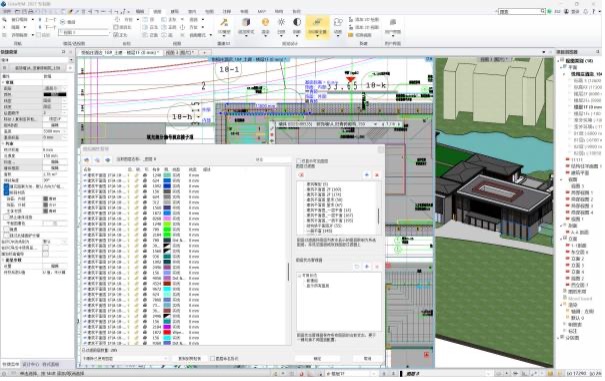
Task: Click color swatch in first dialog list row
Action: (167, 175)
